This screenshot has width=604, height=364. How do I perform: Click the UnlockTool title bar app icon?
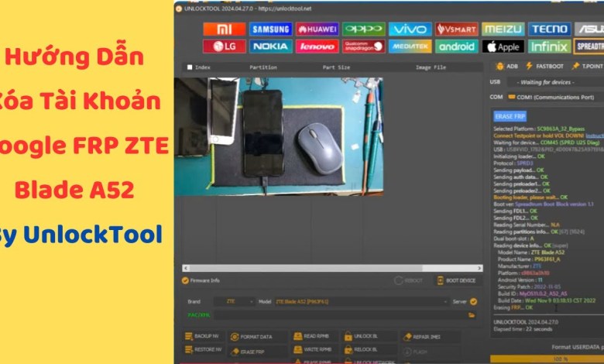tap(179, 9)
